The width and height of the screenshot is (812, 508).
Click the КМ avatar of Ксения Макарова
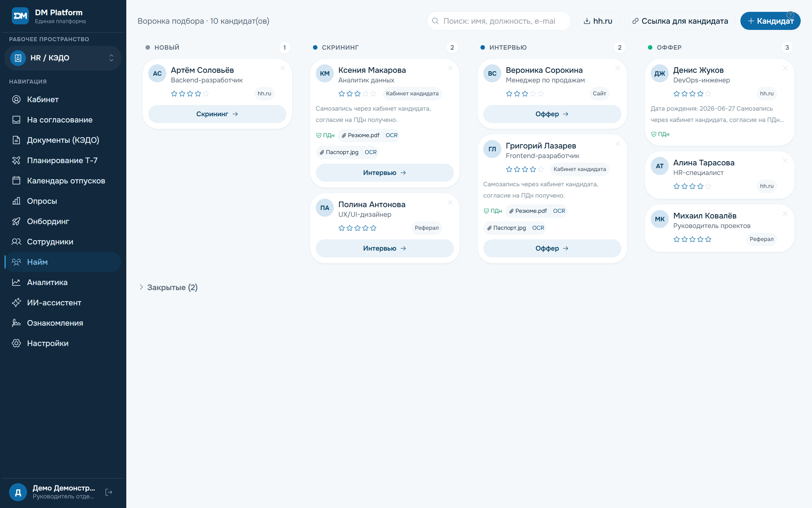(x=325, y=73)
